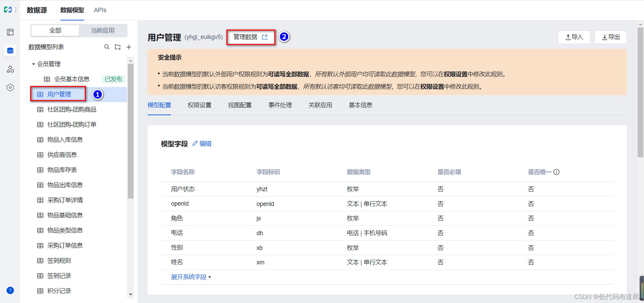
Task: Click the 管理数据 button
Action: tap(251, 37)
